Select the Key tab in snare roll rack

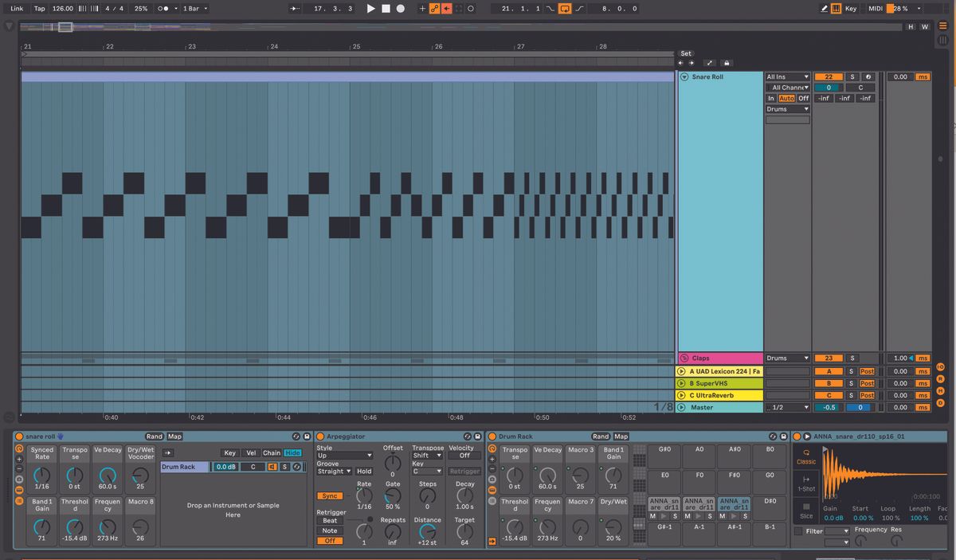pyautogui.click(x=229, y=453)
